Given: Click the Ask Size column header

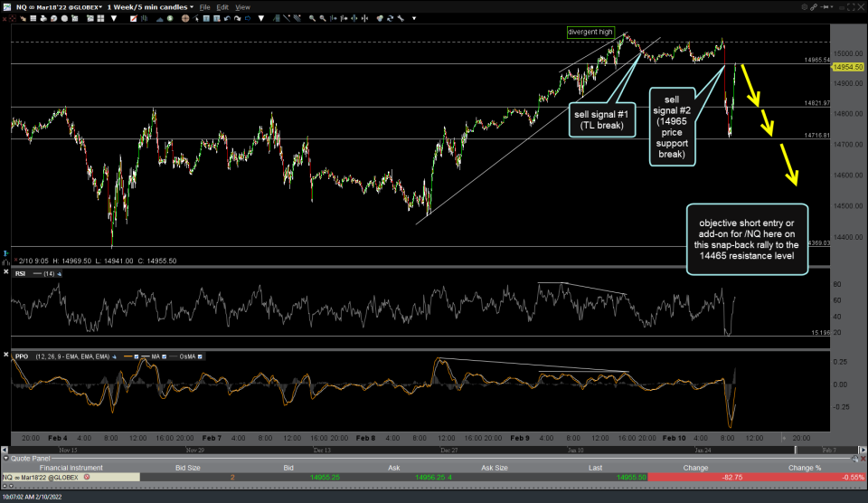Looking at the screenshot, I should pyautogui.click(x=495, y=468).
